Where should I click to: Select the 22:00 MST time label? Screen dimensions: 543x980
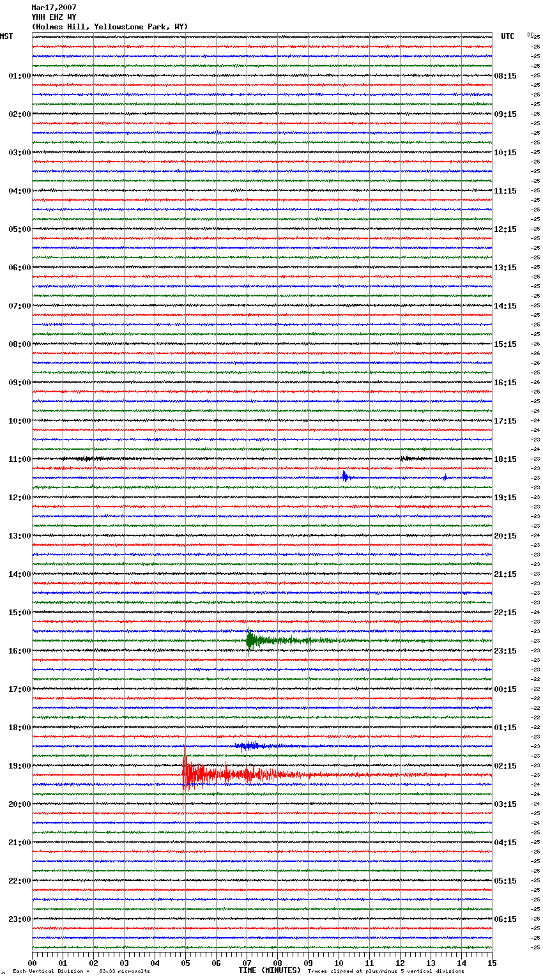(x=19, y=881)
